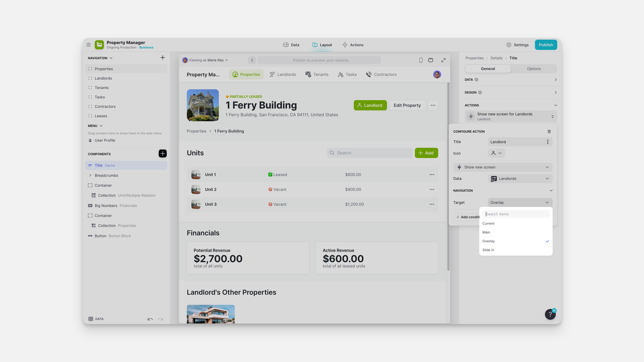The image size is (644, 362).
Task: Expand the Breadcrumbs component
Action: (x=90, y=175)
